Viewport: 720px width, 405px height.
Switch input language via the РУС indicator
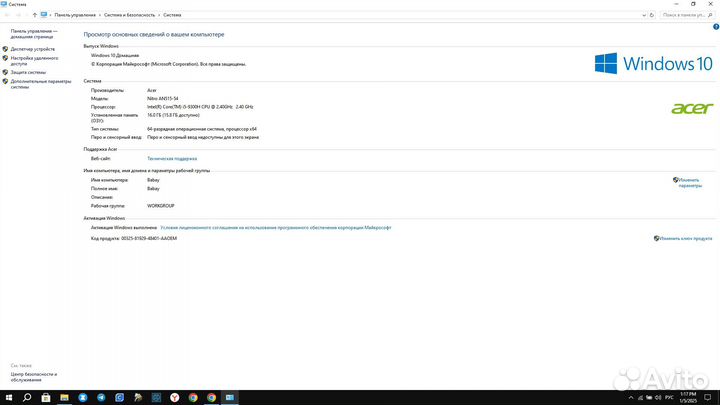(669, 398)
